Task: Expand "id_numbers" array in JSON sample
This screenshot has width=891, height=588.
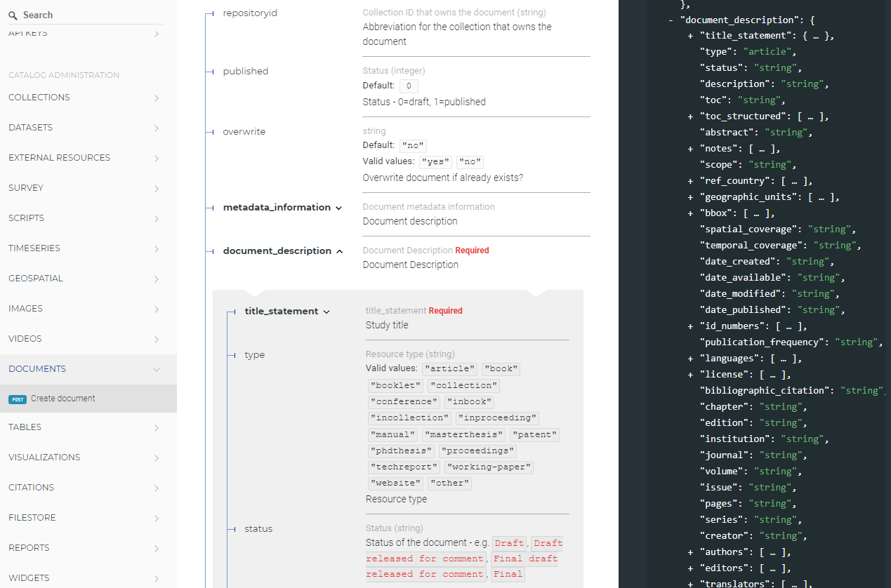Action: pyautogui.click(x=691, y=326)
